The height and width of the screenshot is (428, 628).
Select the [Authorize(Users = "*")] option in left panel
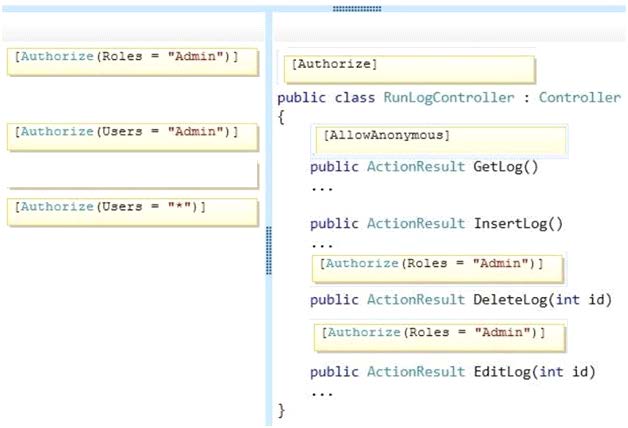[x=133, y=212]
